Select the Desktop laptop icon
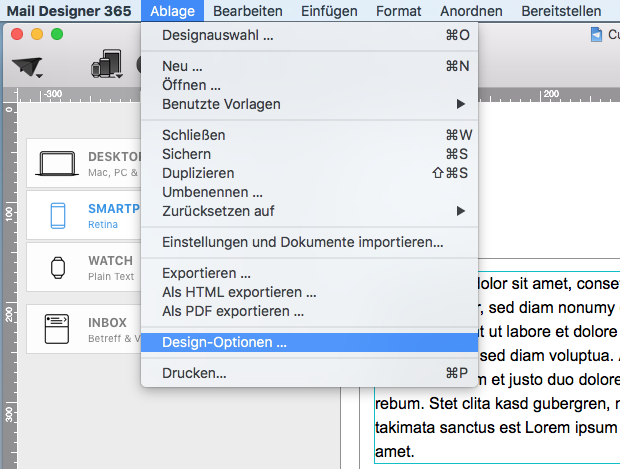Screen dimensions: 620x469 point(57,163)
